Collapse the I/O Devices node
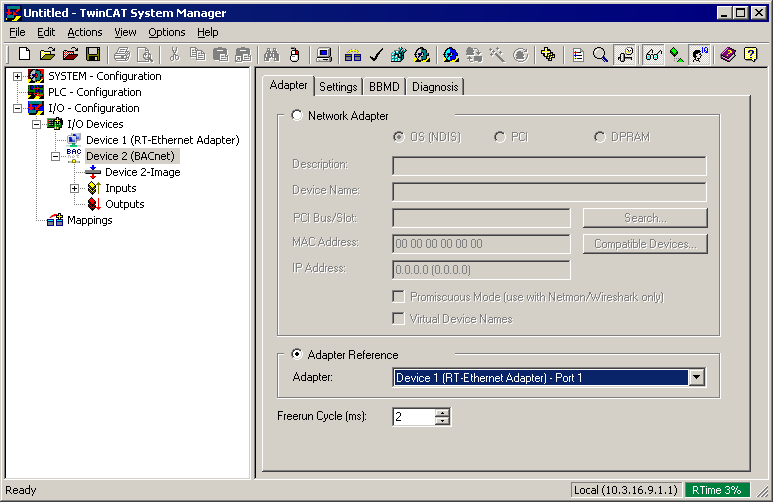773x502 pixels. click(36, 124)
